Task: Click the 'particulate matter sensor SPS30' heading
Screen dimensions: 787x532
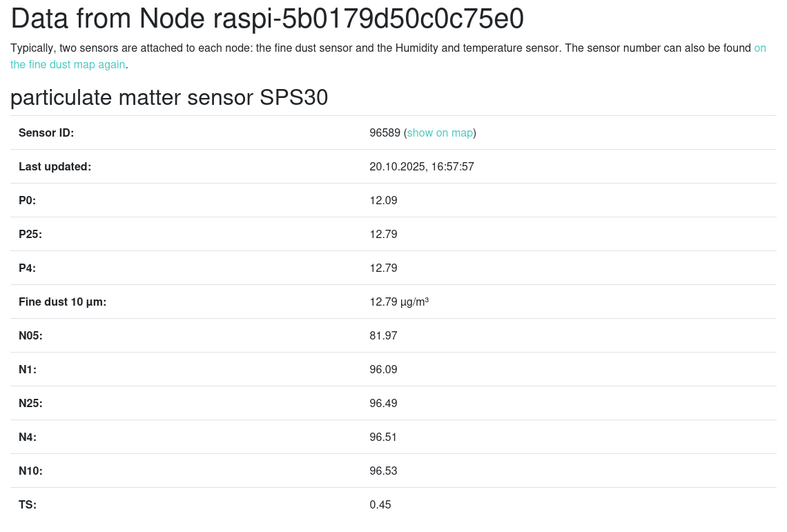Action: tap(169, 98)
